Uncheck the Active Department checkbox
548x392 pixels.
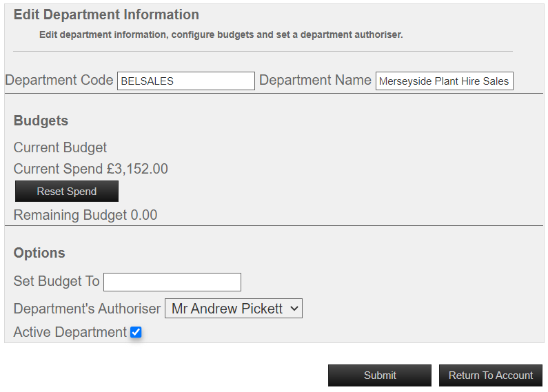[136, 332]
